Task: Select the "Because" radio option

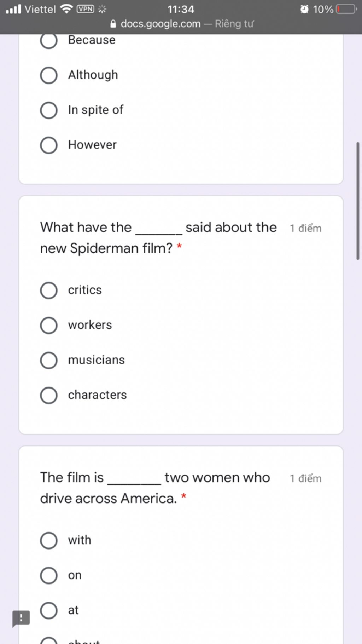Action: tap(49, 41)
